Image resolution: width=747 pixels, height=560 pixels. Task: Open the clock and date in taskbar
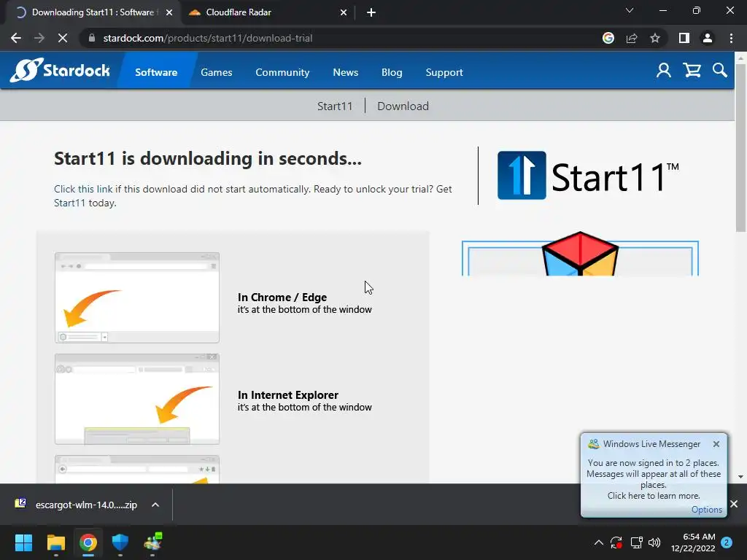pyautogui.click(x=693, y=542)
